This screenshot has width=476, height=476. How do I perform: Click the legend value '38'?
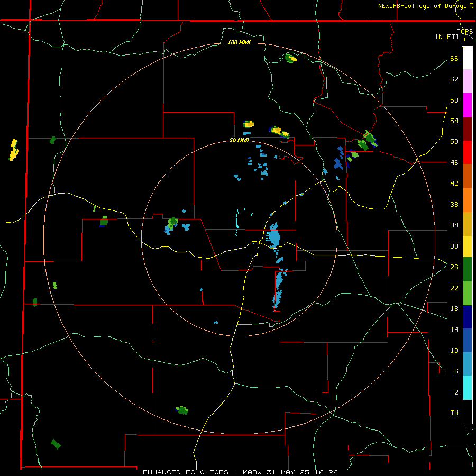[x=454, y=205]
